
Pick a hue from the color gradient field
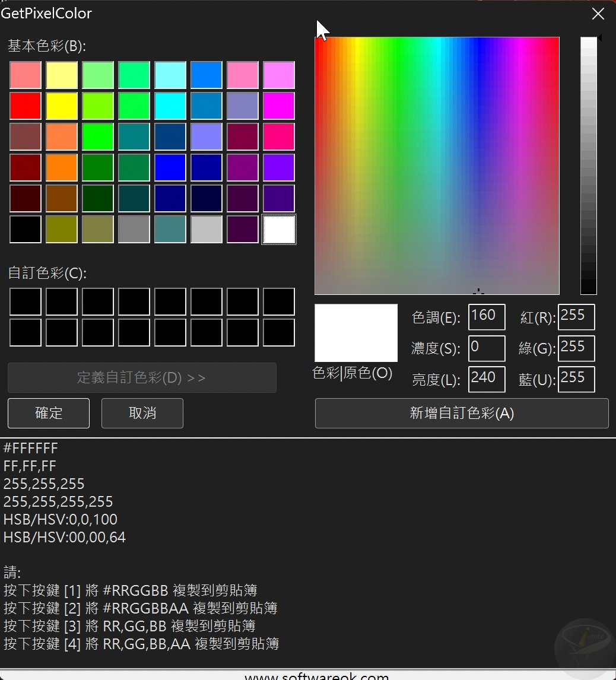pos(437,164)
